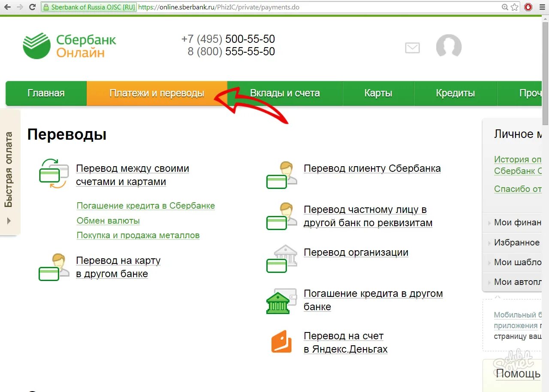Screen dimensions: 549x392
Task: Click the phone number 8 (800) 555-55-50
Action: point(231,51)
